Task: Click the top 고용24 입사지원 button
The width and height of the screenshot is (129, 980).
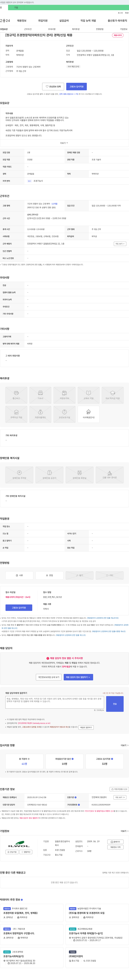Action: click(x=76, y=86)
